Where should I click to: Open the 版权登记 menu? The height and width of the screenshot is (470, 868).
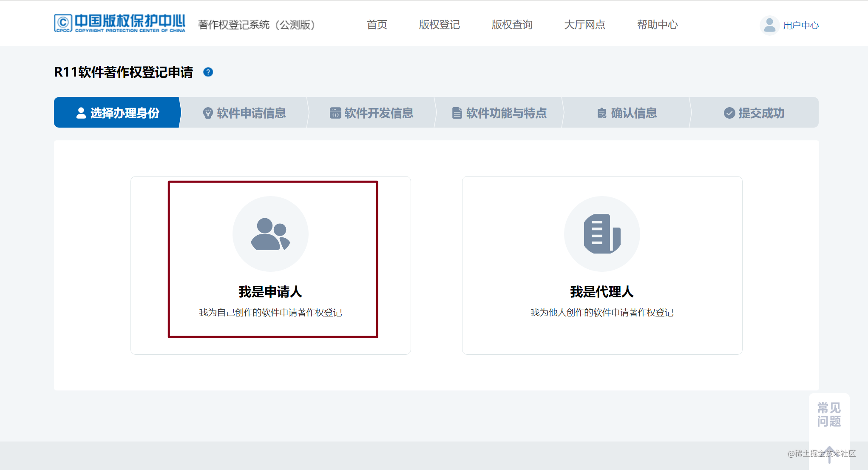[440, 25]
